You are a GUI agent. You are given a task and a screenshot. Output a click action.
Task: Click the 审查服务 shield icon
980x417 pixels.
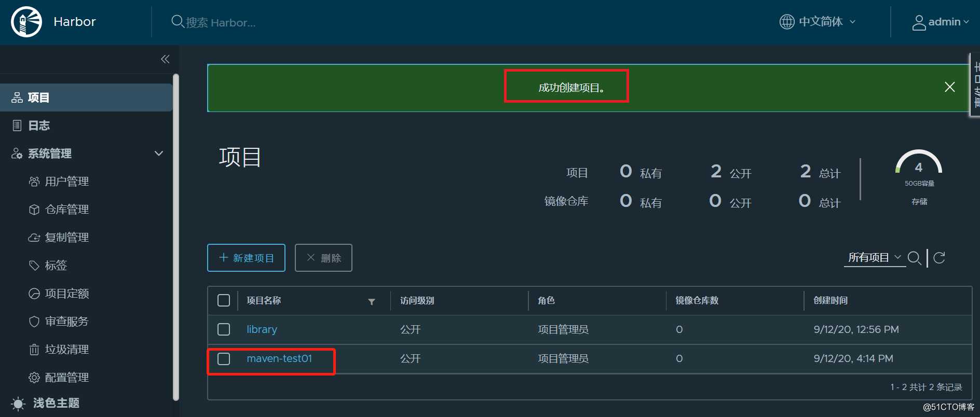click(34, 322)
